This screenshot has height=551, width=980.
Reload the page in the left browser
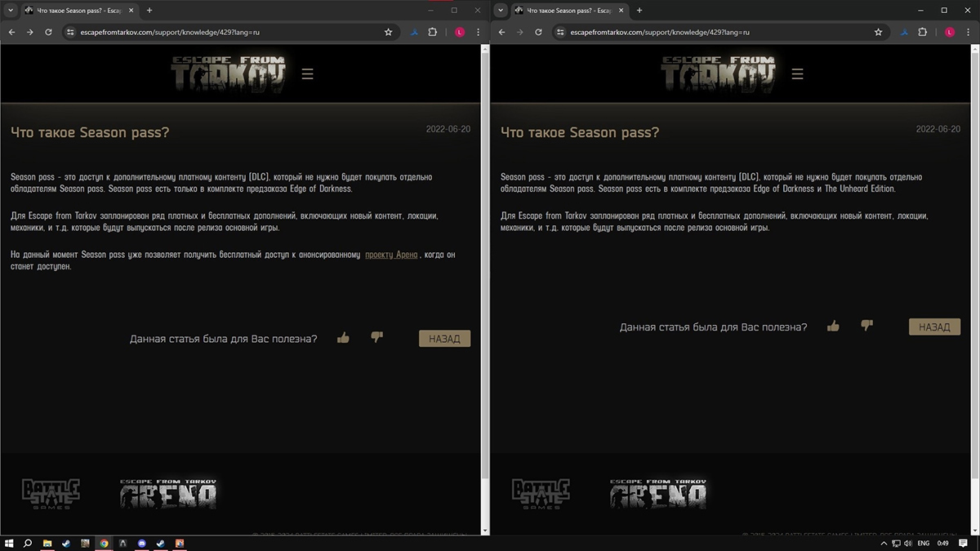(x=48, y=33)
